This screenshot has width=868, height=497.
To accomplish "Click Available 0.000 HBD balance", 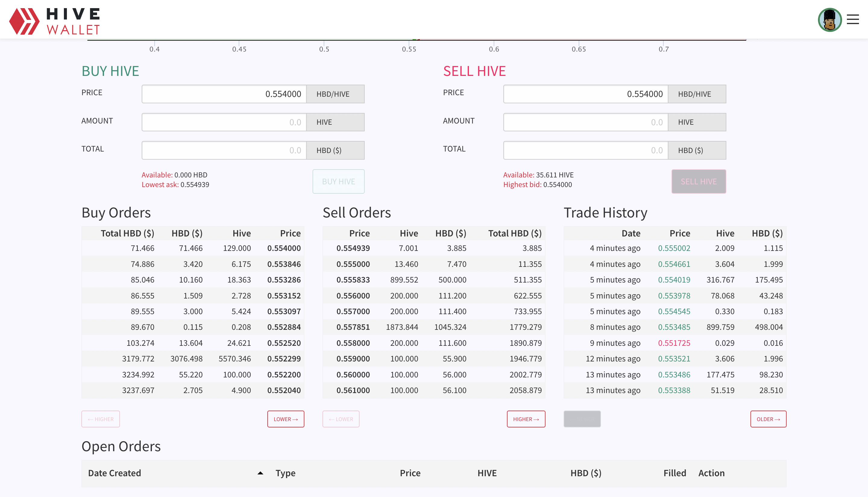I will click(175, 175).
